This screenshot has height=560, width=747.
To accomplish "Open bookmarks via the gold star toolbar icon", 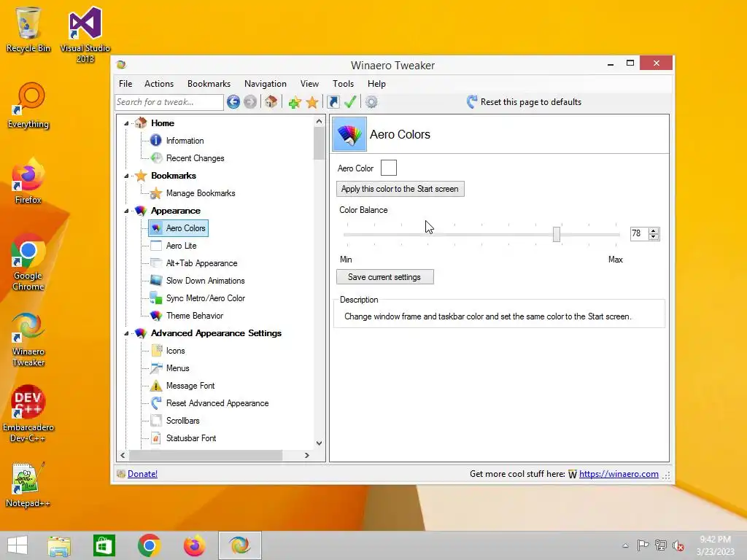I will tap(312, 102).
